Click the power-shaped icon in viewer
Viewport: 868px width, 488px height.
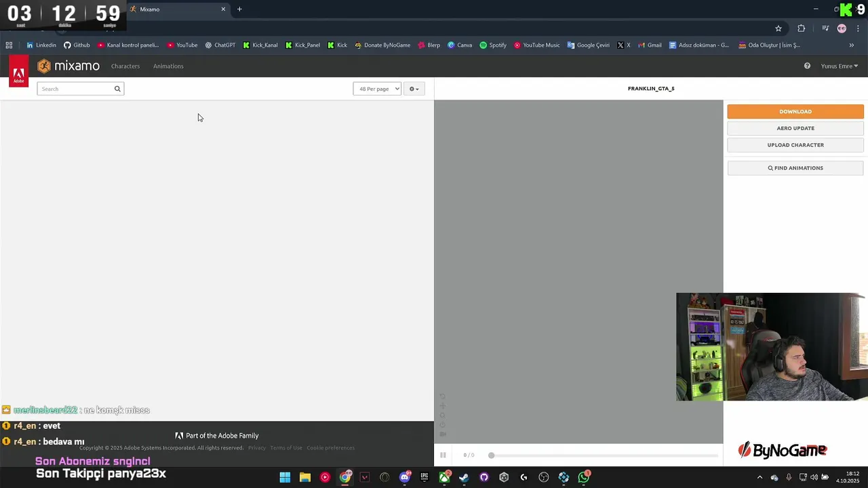[x=443, y=425]
